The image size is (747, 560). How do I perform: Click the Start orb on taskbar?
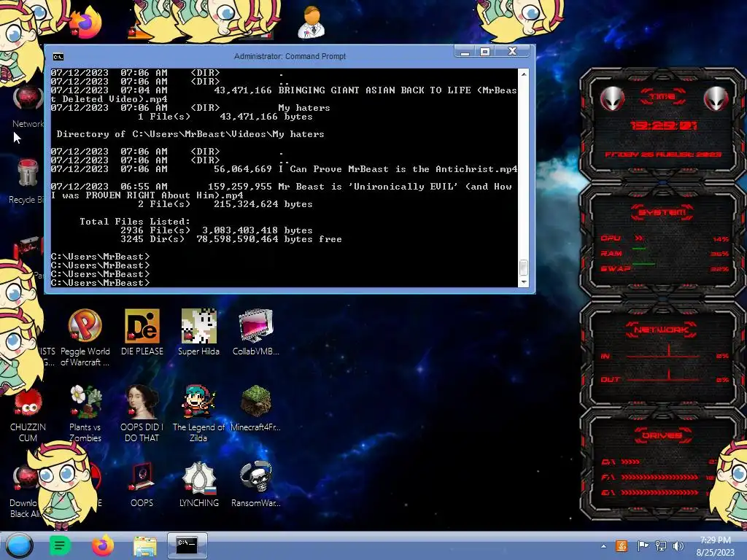[x=20, y=545]
